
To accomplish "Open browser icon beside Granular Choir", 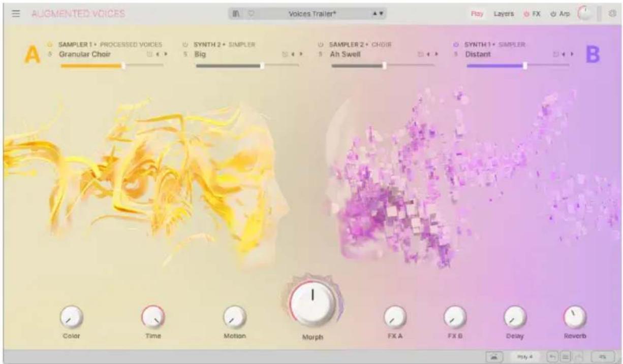I will pyautogui.click(x=149, y=54).
